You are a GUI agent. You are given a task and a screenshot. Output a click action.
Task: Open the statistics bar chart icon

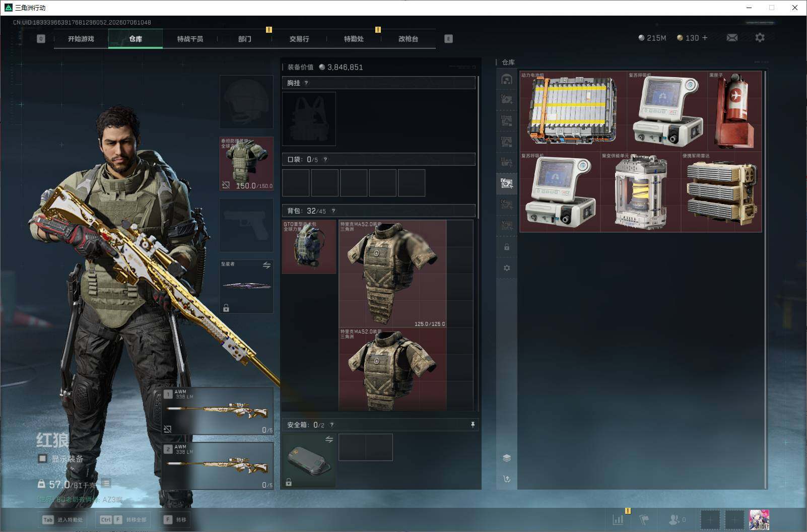click(618, 519)
